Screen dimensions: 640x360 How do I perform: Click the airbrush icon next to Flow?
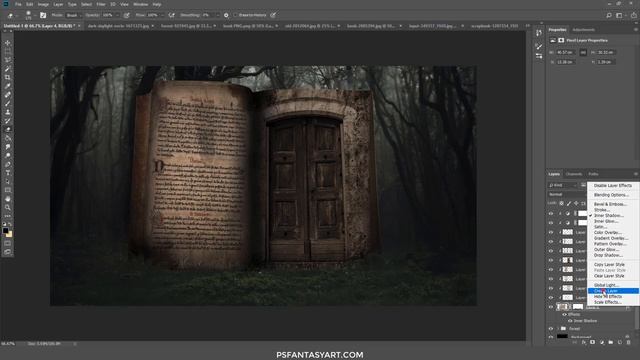[x=171, y=15]
